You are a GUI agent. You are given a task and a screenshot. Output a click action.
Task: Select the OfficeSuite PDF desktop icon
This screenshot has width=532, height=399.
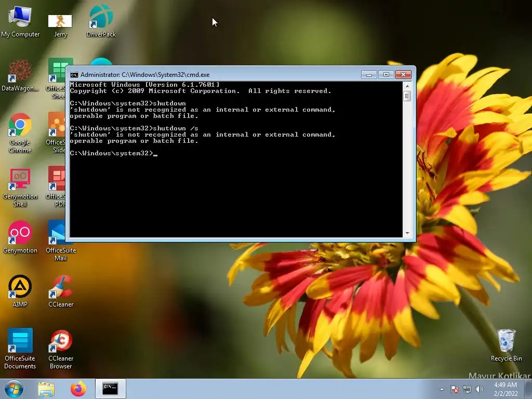(x=56, y=187)
